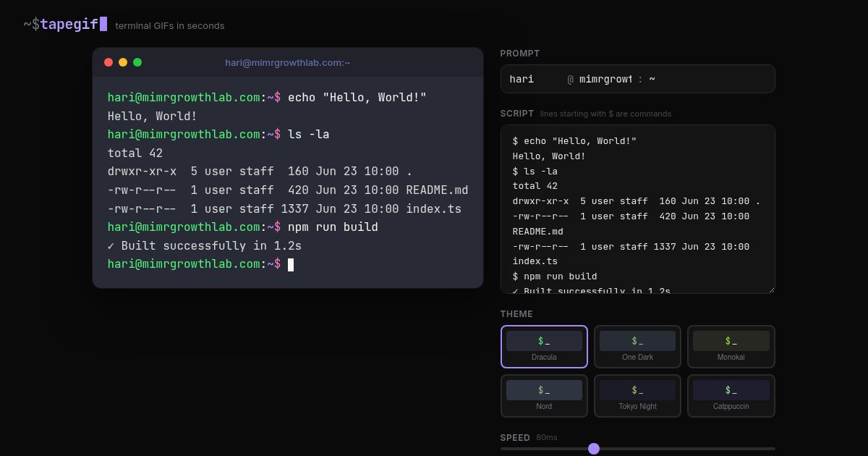Click inside the script textarea

pyautogui.click(x=638, y=209)
